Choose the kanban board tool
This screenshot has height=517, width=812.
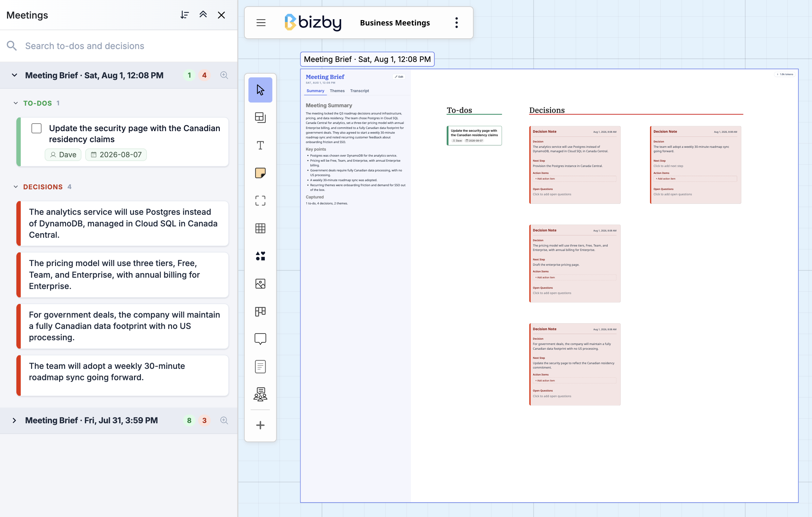click(260, 311)
